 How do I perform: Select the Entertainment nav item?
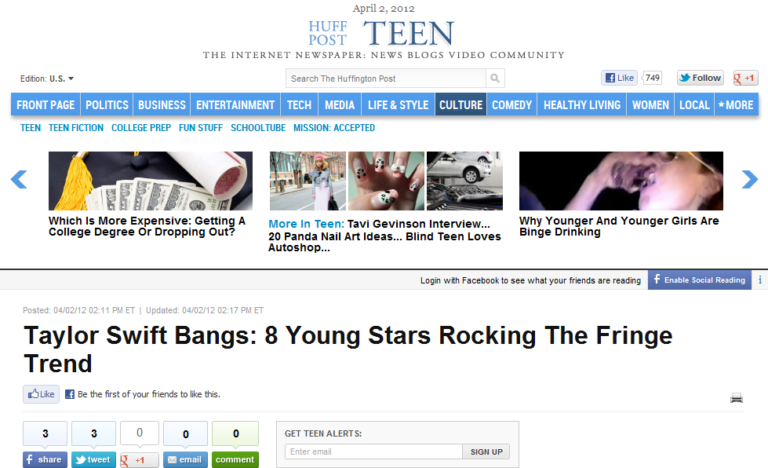pyautogui.click(x=235, y=105)
